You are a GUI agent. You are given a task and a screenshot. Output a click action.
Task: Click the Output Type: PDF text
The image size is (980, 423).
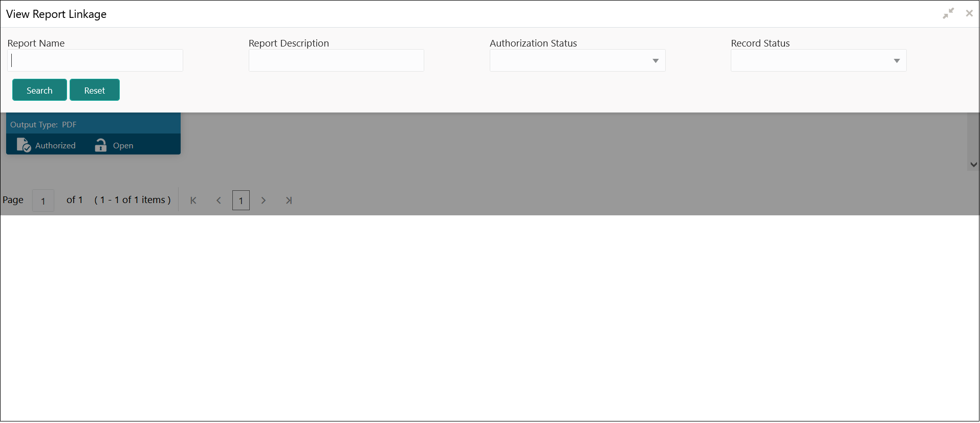coord(43,125)
